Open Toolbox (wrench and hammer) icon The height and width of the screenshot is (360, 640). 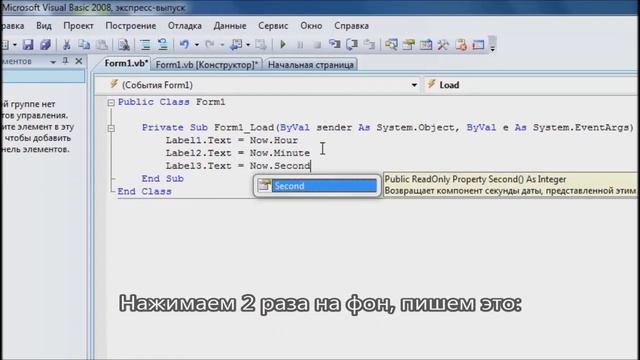pyautogui.click(x=443, y=44)
